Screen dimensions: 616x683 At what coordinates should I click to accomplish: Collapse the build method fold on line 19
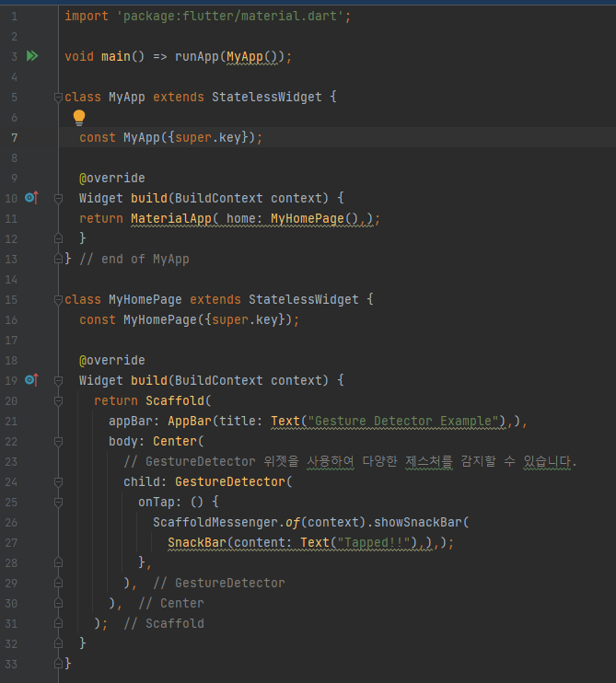58,381
